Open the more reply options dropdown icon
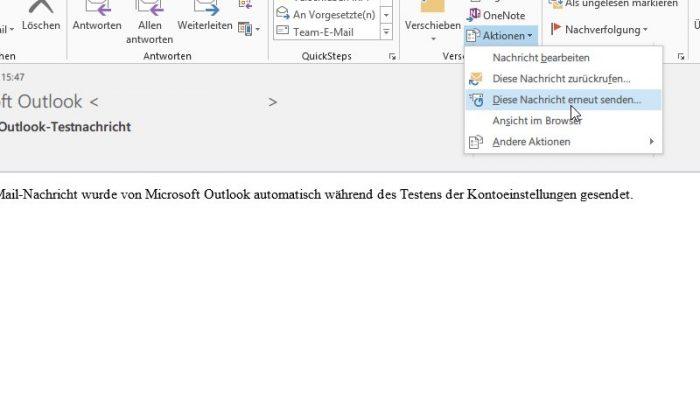Viewport: 700px width, 400px height. pos(249,29)
